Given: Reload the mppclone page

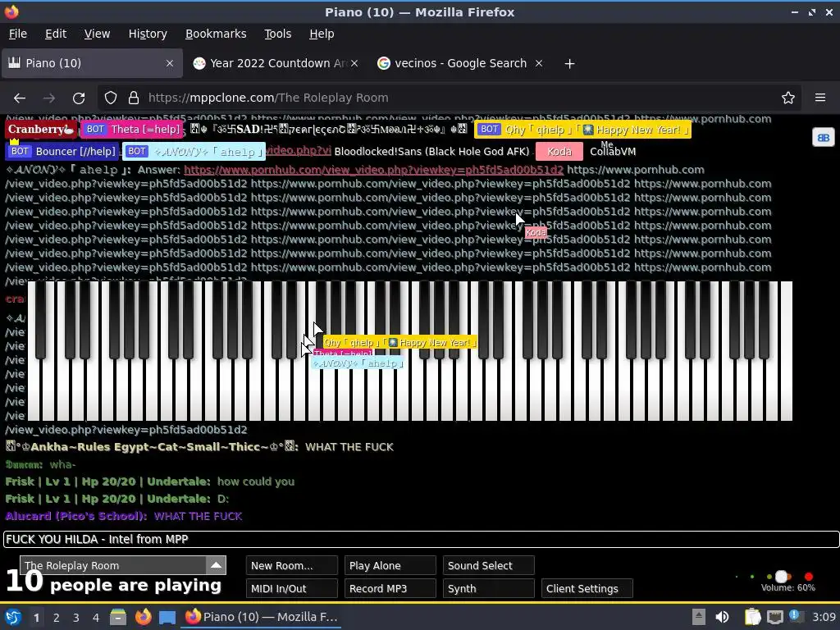Looking at the screenshot, I should 79,98.
